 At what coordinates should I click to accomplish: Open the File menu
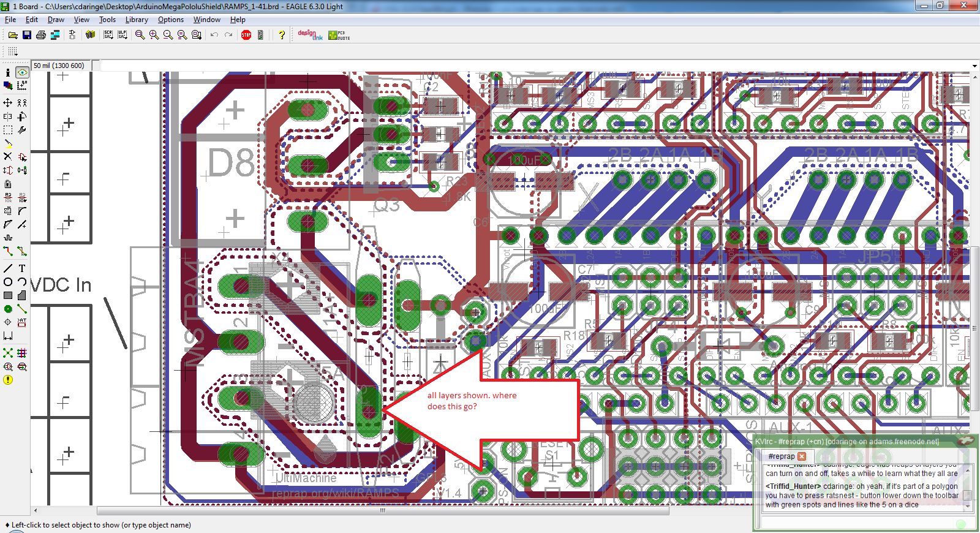pyautogui.click(x=10, y=20)
